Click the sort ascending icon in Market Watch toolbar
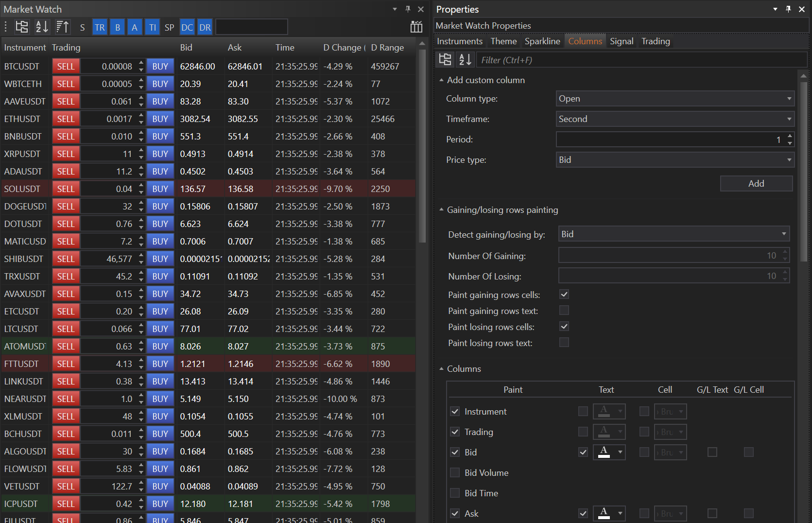Viewport: 812px width, 523px height. coord(62,27)
